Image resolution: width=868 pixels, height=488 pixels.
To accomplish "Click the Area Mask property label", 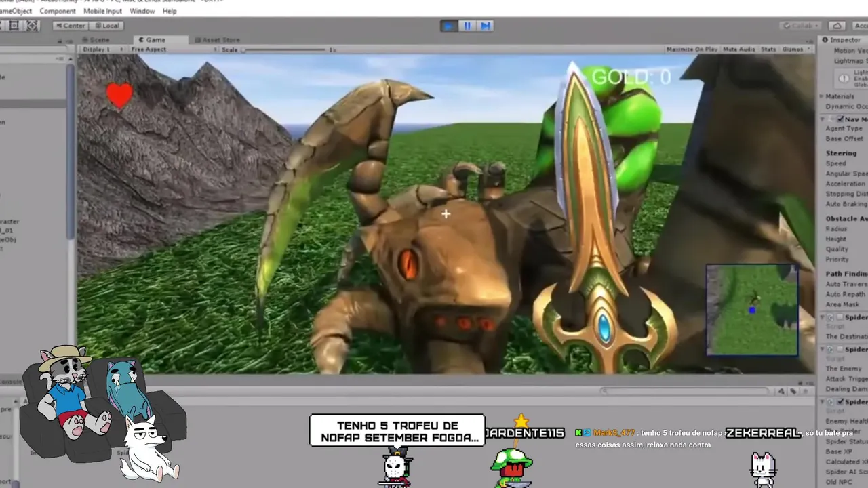I will 842,304.
